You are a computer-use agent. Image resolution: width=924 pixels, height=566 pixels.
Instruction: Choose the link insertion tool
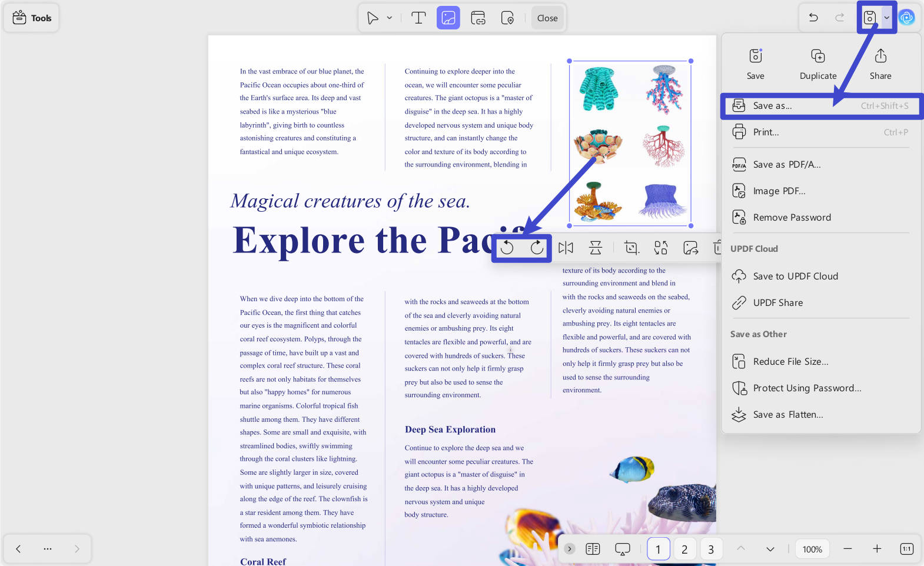[x=478, y=18]
